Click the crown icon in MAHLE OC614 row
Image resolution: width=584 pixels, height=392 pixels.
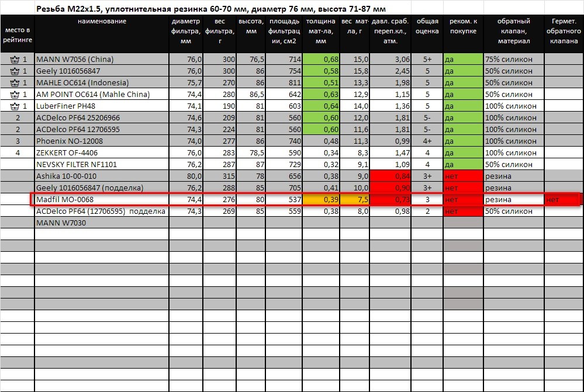[x=15, y=83]
